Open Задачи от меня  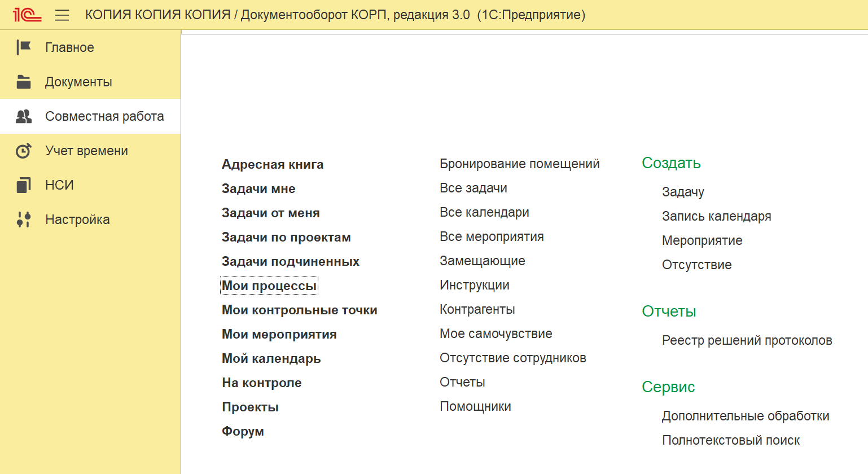pyautogui.click(x=271, y=213)
